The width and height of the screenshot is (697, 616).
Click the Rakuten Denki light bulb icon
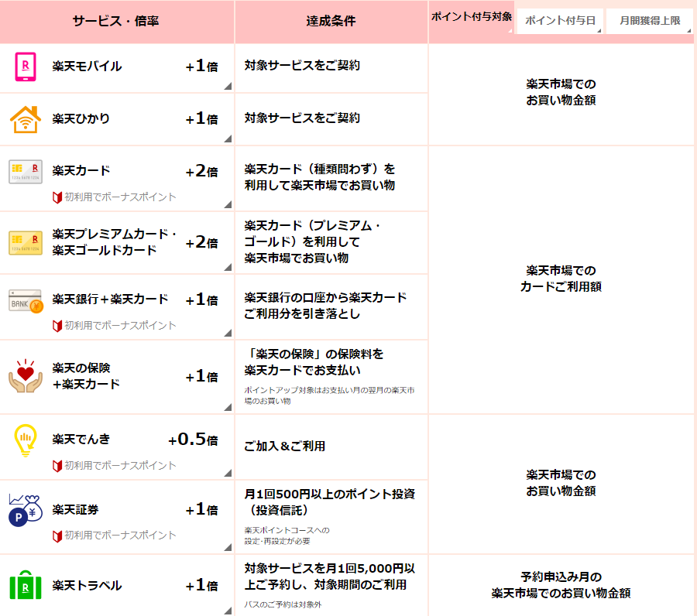pos(26,440)
